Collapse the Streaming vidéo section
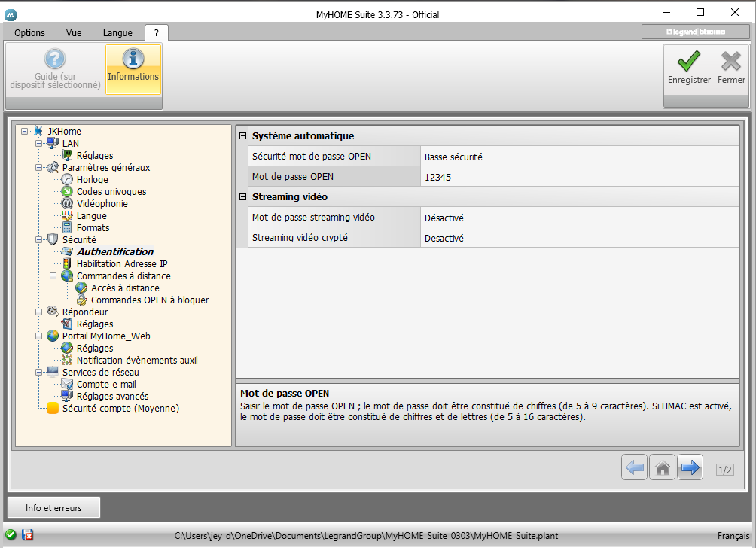The height and width of the screenshot is (548, 756). click(243, 196)
